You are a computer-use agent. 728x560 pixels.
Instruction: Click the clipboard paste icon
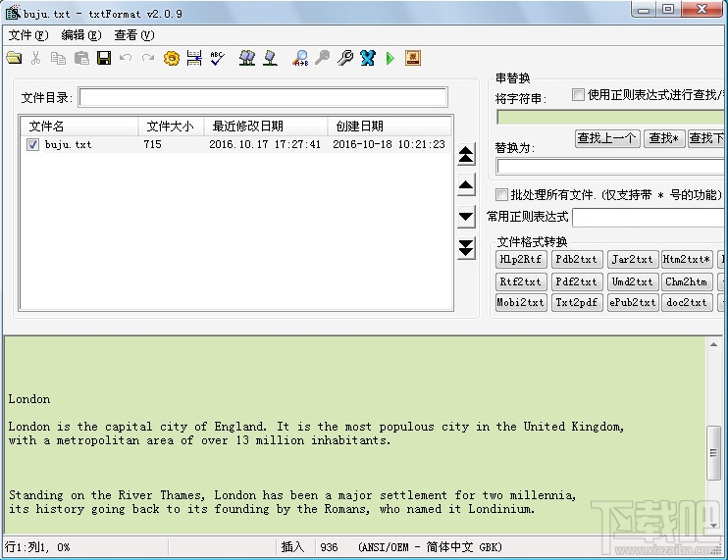point(81,58)
